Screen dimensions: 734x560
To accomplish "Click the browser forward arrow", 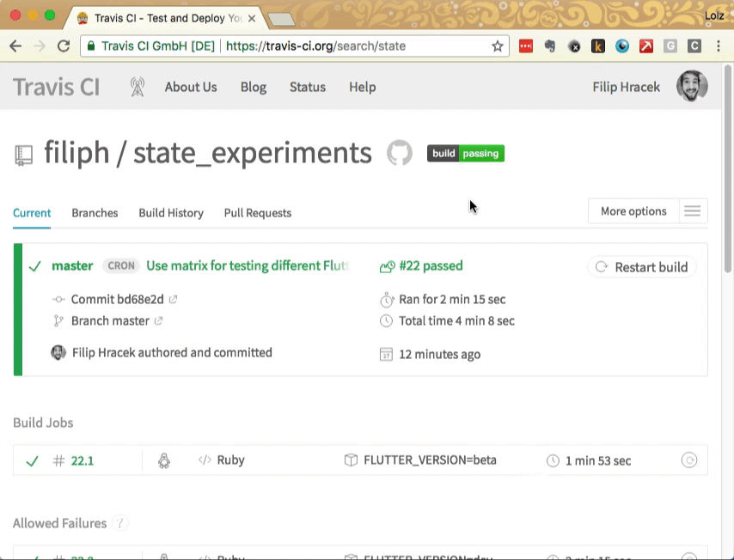I will coord(40,46).
